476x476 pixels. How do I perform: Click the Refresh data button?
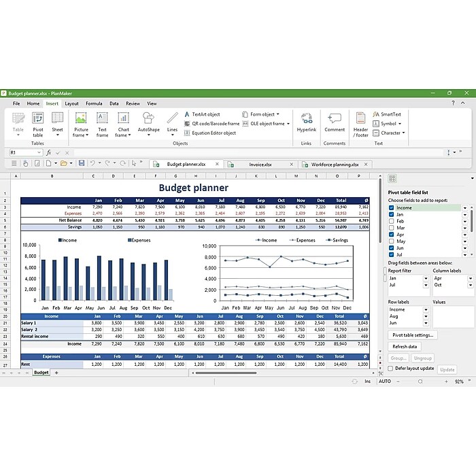click(x=405, y=347)
